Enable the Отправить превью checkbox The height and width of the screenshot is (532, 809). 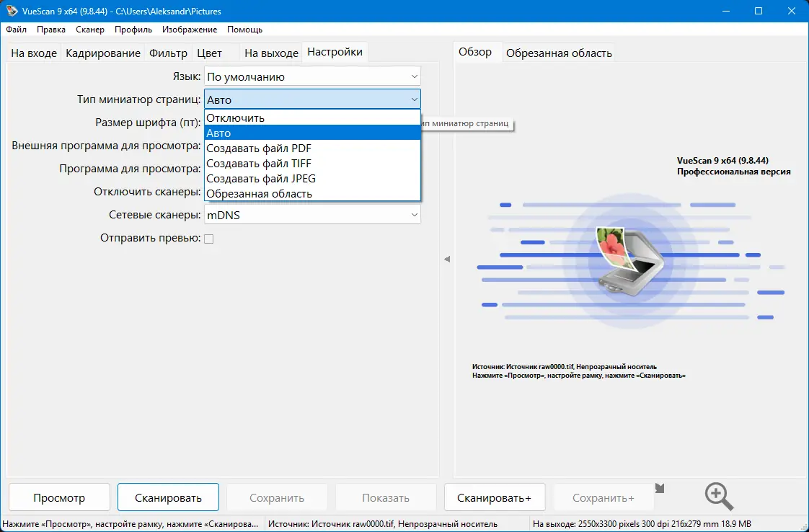pyautogui.click(x=208, y=238)
